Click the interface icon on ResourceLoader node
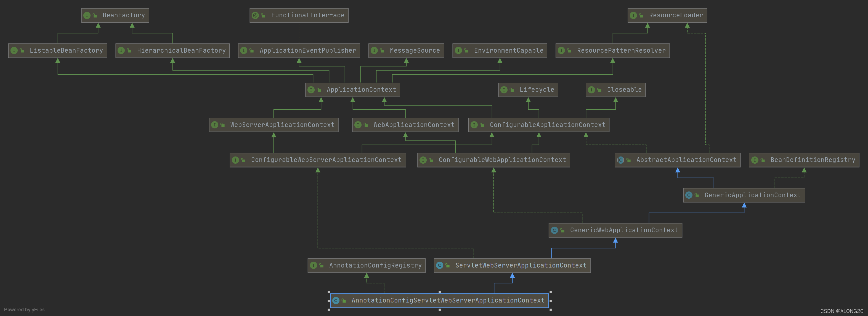Image resolution: width=868 pixels, height=316 pixels. coord(633,15)
